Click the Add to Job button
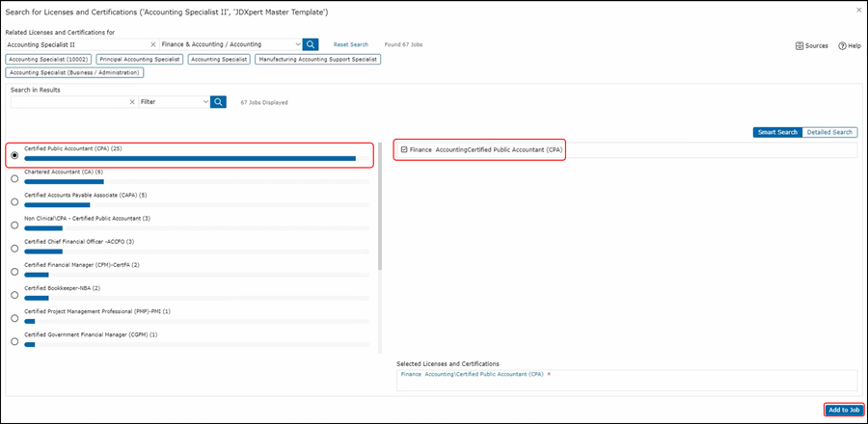This screenshot has width=868, height=424. click(x=844, y=410)
